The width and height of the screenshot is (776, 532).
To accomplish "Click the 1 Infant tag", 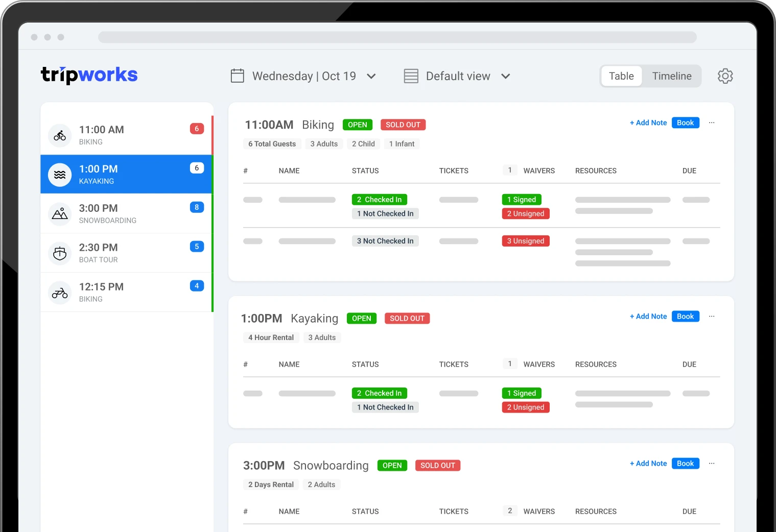I will click(402, 144).
